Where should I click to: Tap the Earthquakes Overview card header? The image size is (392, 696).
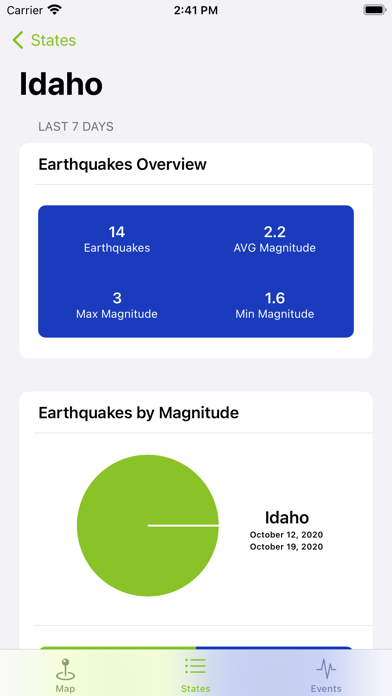(123, 164)
